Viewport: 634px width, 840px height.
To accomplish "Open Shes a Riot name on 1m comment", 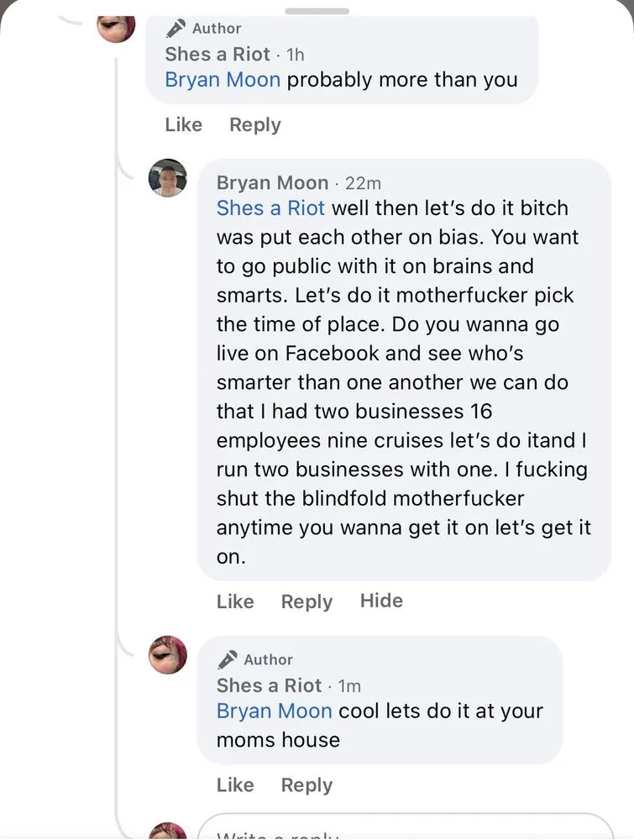I will [x=269, y=685].
